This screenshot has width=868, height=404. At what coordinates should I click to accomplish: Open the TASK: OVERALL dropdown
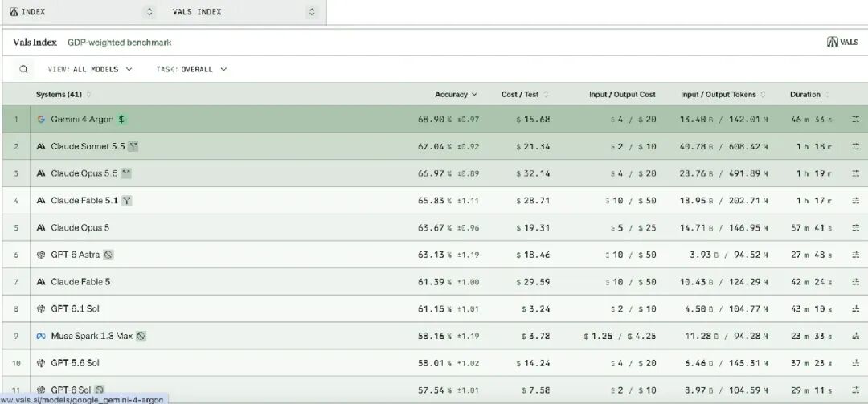(191, 69)
